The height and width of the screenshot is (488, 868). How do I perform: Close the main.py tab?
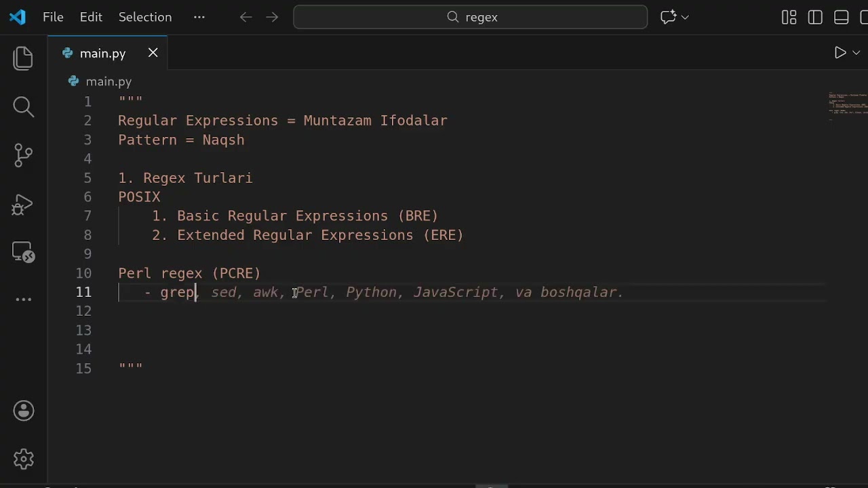(153, 52)
